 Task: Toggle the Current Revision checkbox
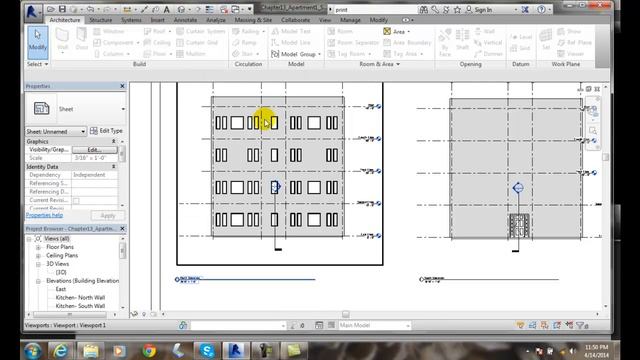point(76,200)
